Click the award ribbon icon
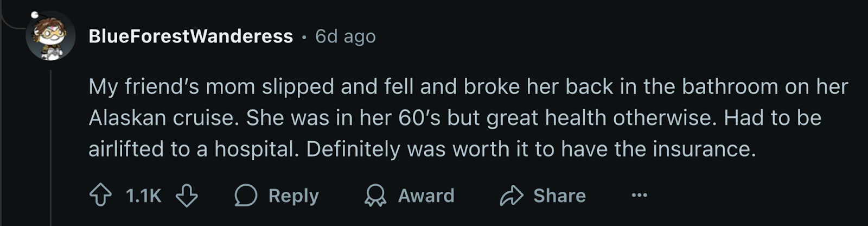The image size is (868, 226). 375,196
